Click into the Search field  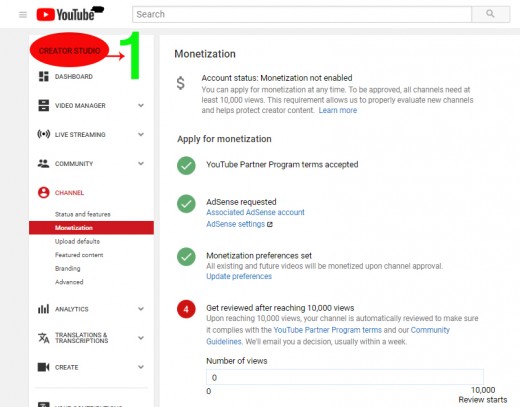[302, 14]
